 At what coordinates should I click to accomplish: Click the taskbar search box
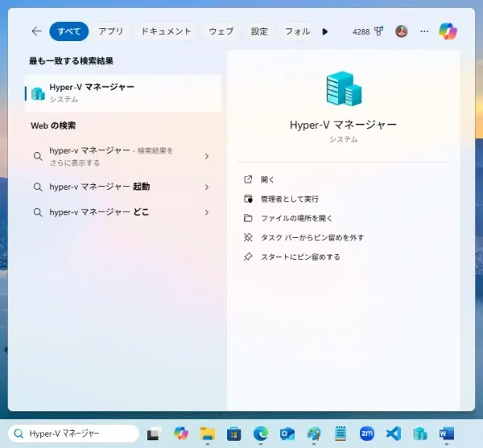pyautogui.click(x=73, y=434)
